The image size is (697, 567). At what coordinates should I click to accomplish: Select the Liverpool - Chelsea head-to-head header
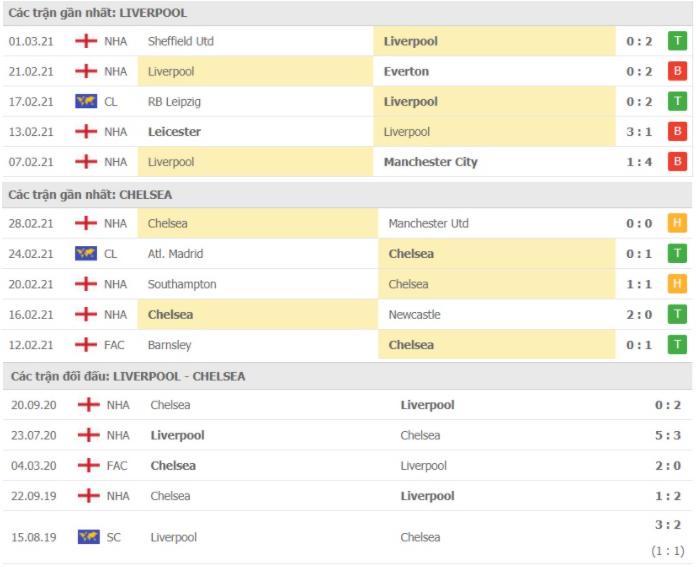coord(128,376)
